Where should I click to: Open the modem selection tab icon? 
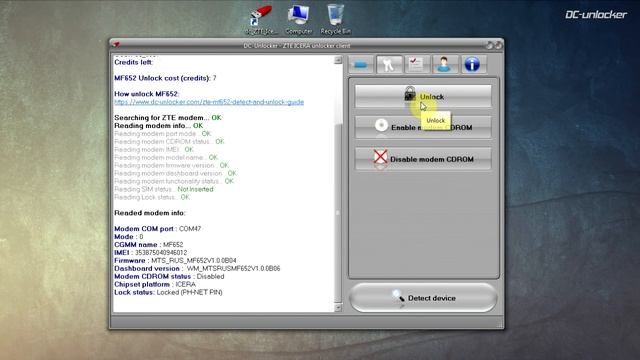click(361, 64)
